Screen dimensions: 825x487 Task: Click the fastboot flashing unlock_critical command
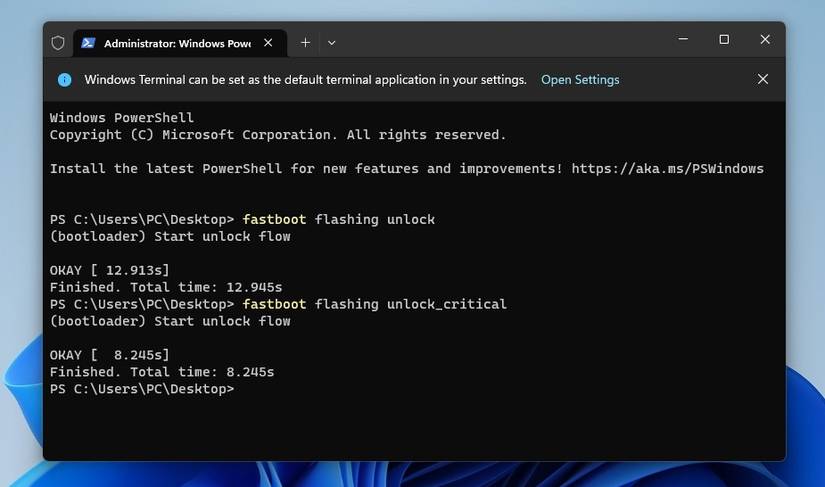(374, 304)
